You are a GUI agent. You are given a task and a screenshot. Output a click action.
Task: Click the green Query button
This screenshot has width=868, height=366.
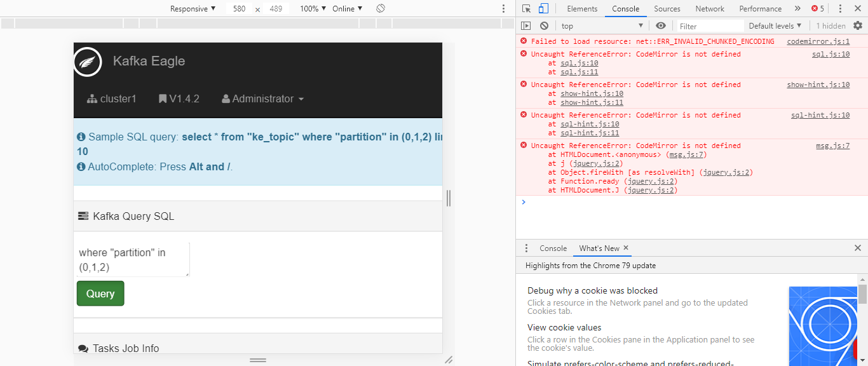pos(100,294)
